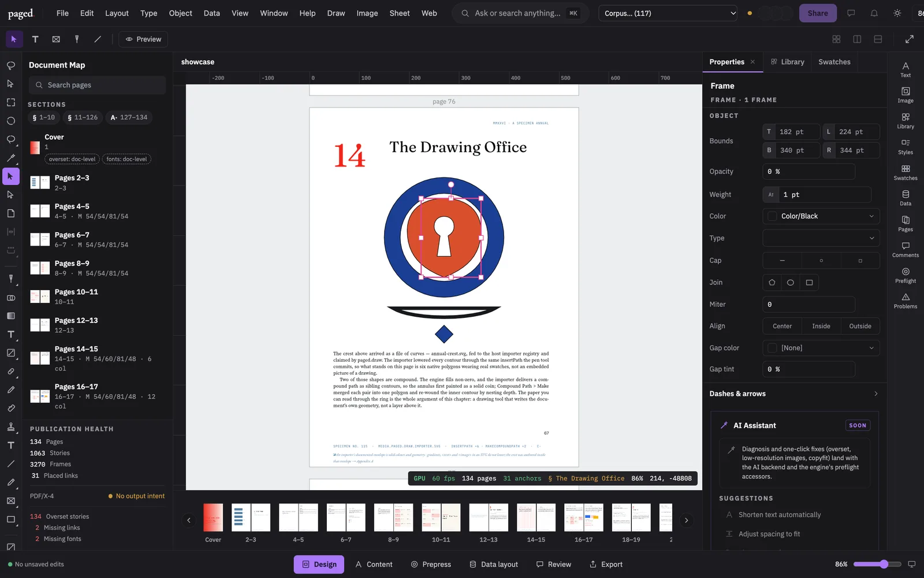Open the Preflight panel icon
Screen dimensions: 924x578
(906, 275)
